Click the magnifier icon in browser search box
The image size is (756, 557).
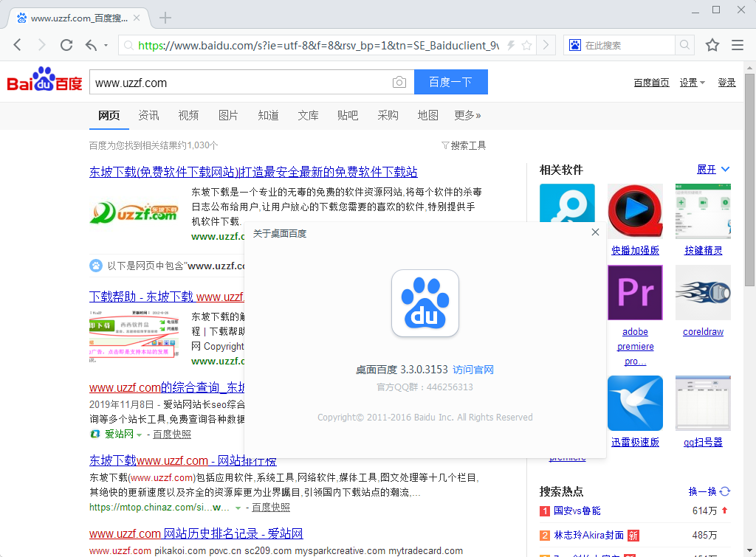(684, 45)
